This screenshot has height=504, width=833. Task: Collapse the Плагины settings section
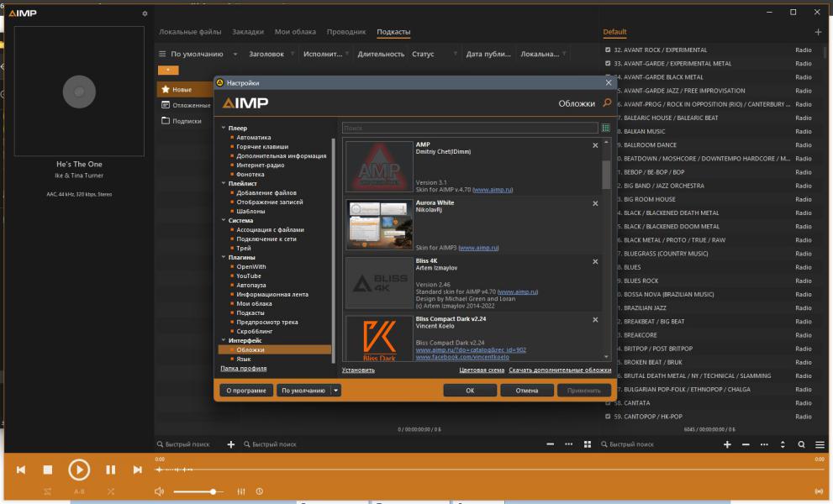pos(223,257)
